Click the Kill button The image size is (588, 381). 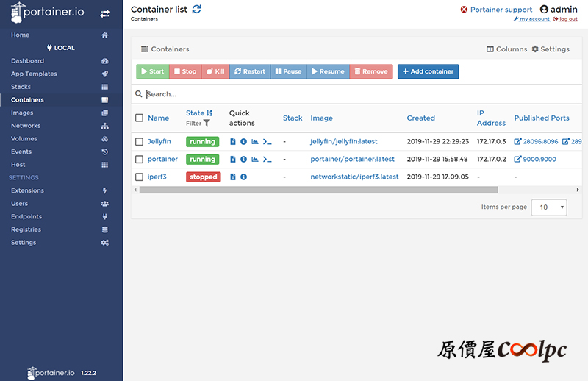tap(215, 71)
